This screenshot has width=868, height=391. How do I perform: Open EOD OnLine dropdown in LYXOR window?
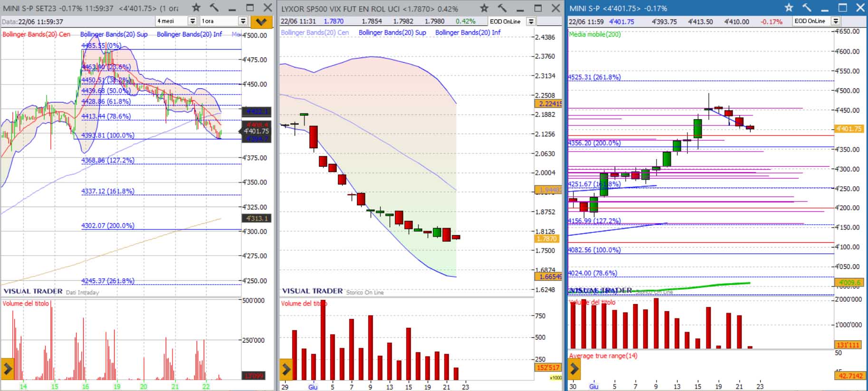tap(531, 21)
